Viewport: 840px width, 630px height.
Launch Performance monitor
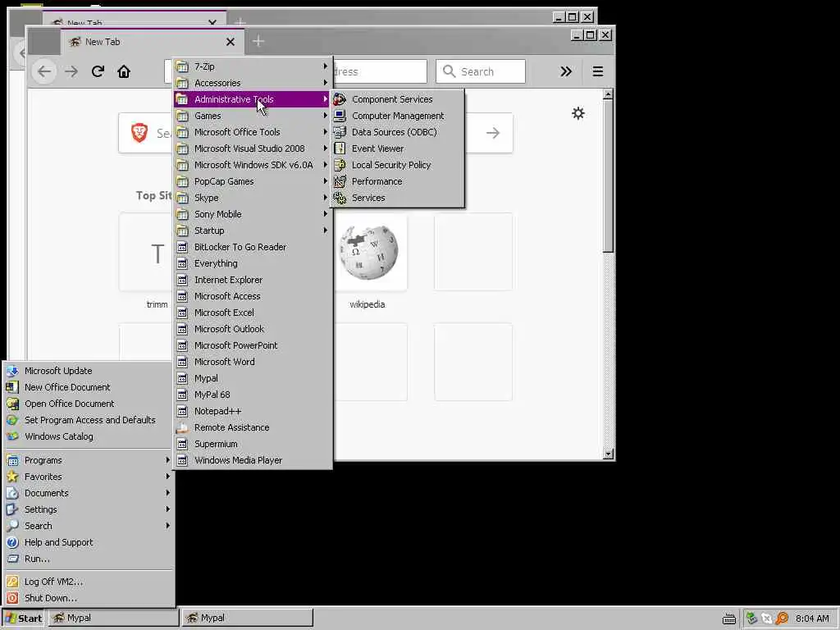tap(397, 181)
